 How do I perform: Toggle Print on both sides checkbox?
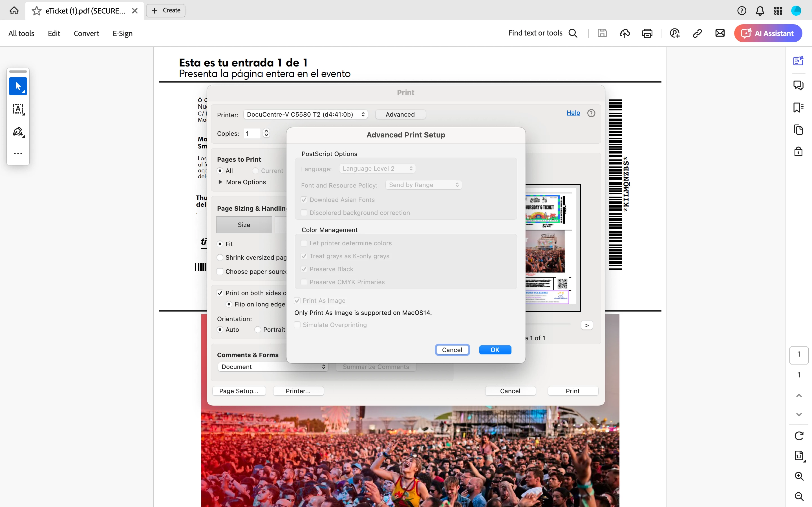click(x=220, y=293)
